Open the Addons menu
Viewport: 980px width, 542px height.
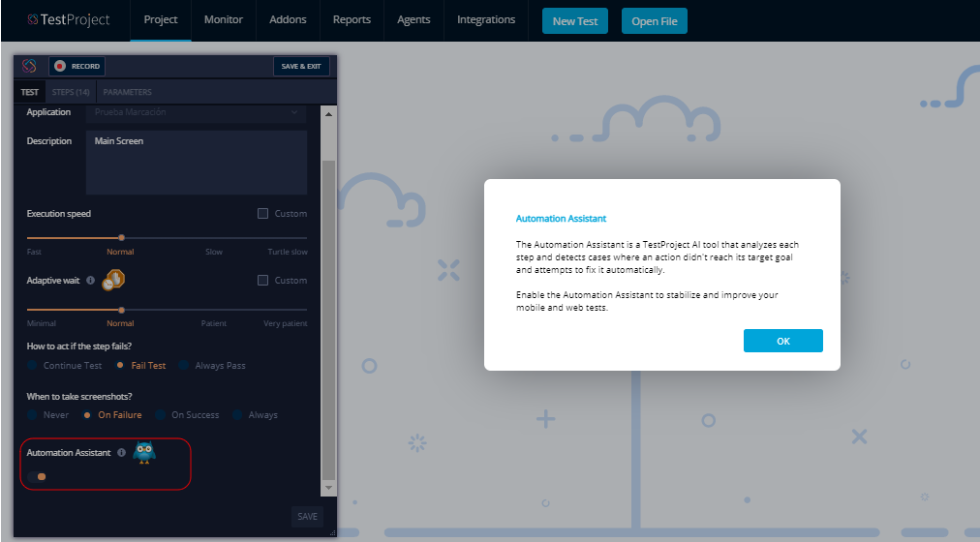coord(288,20)
